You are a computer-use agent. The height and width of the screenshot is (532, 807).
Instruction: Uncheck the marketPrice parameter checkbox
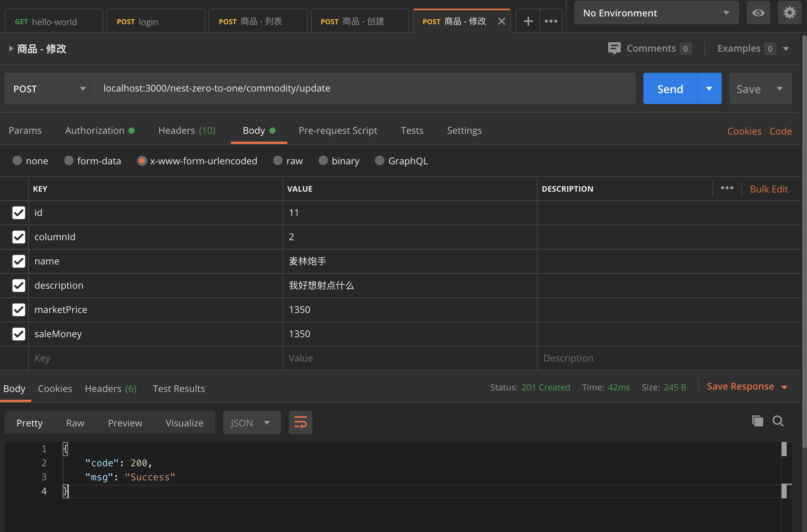[x=19, y=310]
